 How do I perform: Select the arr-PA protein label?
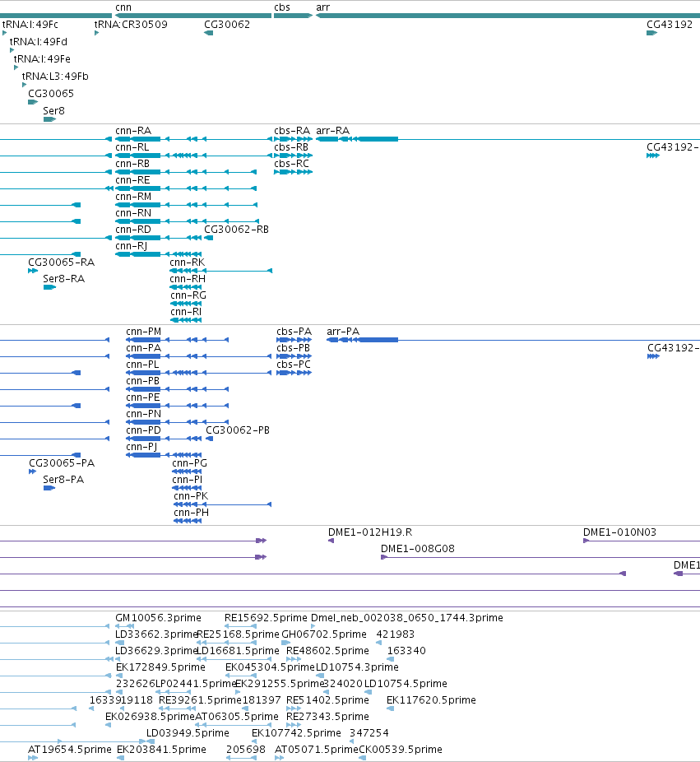tap(343, 332)
